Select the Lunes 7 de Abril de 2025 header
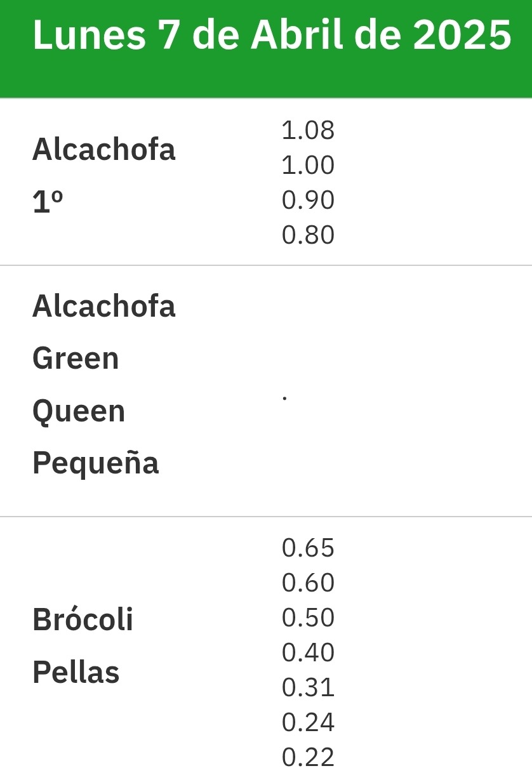Image resolution: width=532 pixels, height=773 pixels. click(272, 35)
